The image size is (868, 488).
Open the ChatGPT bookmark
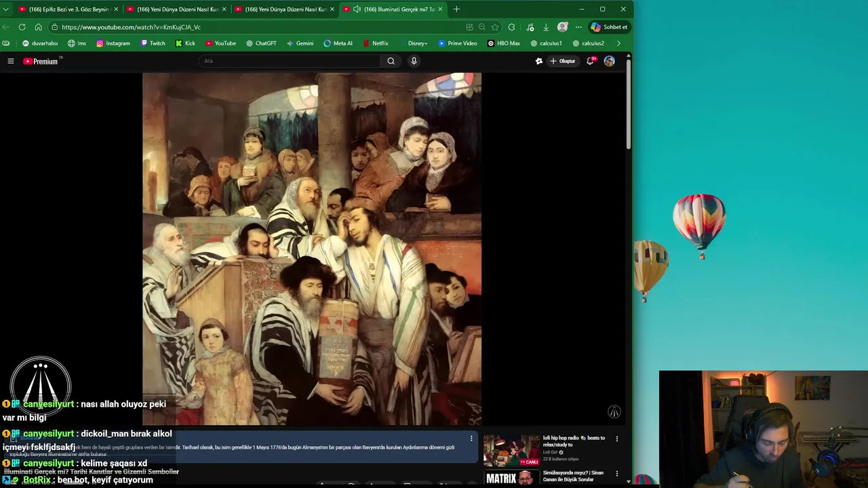pyautogui.click(x=261, y=43)
